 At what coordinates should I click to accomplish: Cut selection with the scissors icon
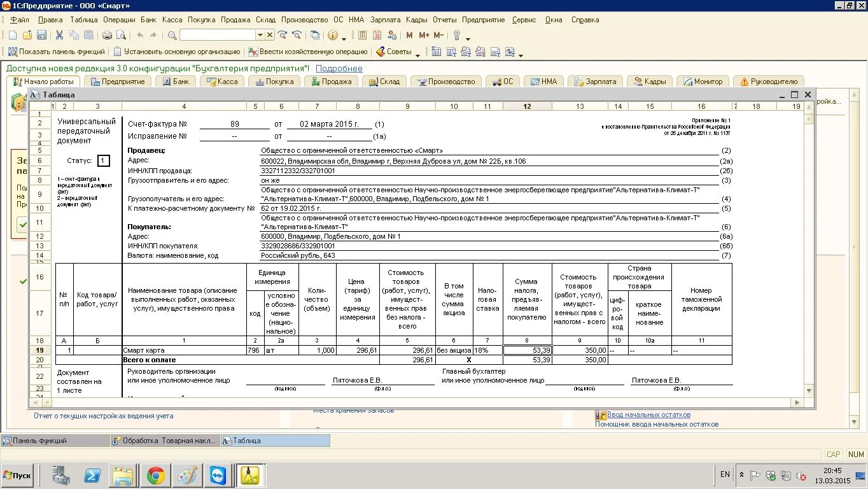[59, 35]
